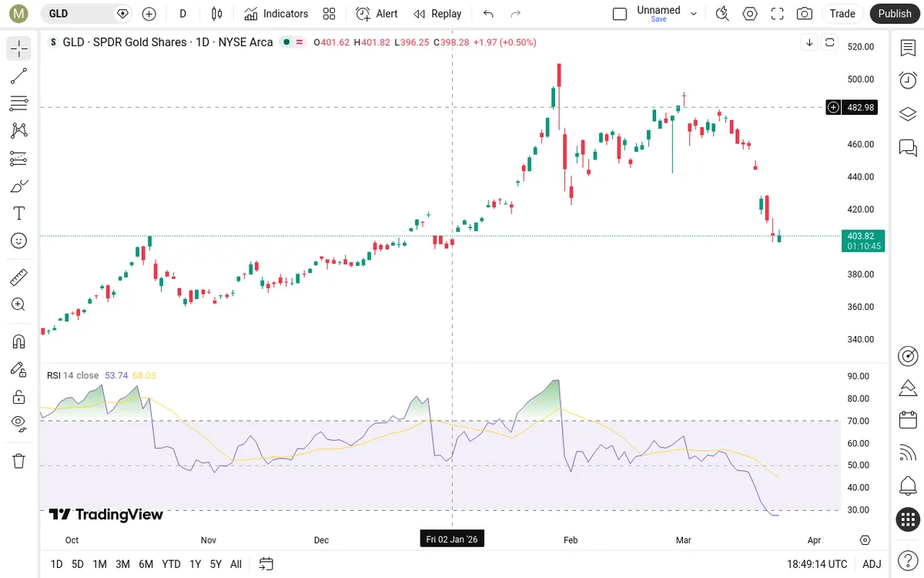Open the quick search icon
The width and height of the screenshot is (924, 578).
click(722, 14)
